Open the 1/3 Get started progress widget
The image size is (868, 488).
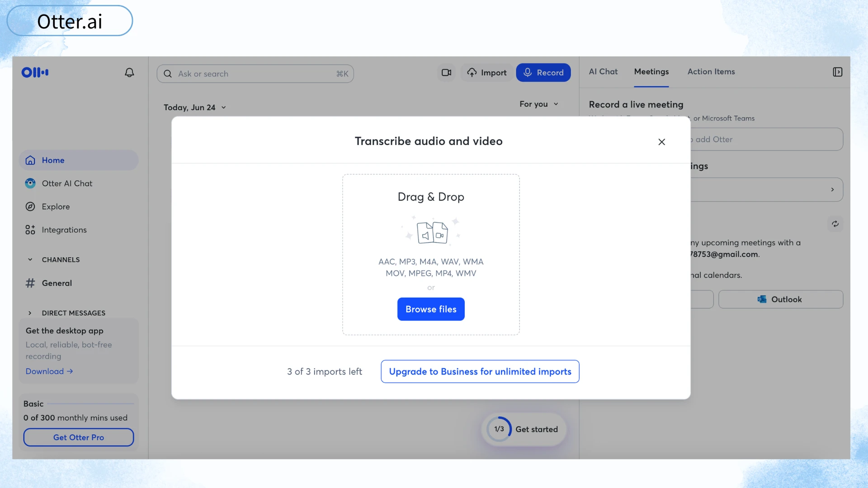523,429
